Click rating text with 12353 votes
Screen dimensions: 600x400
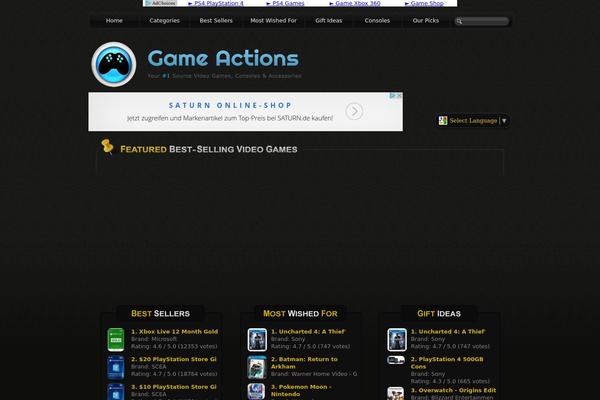[x=174, y=346]
